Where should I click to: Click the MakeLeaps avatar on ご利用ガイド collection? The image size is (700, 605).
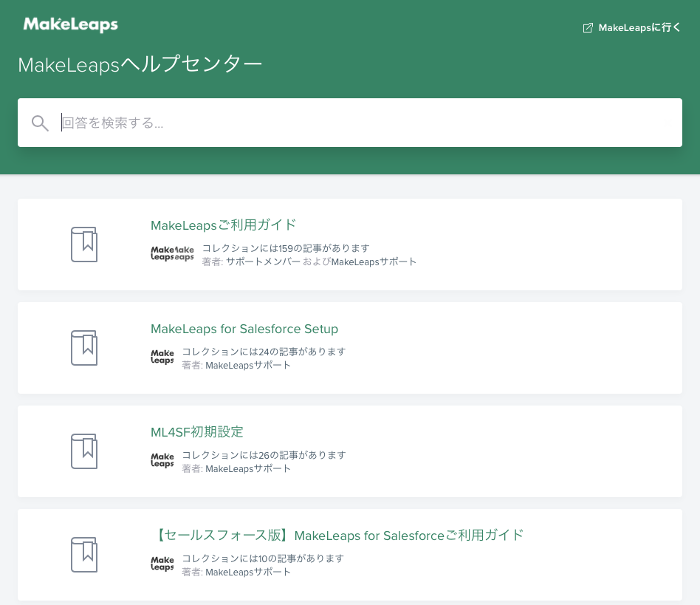pos(172,253)
